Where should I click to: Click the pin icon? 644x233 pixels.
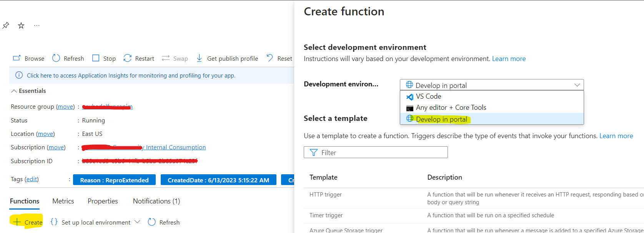(6, 26)
